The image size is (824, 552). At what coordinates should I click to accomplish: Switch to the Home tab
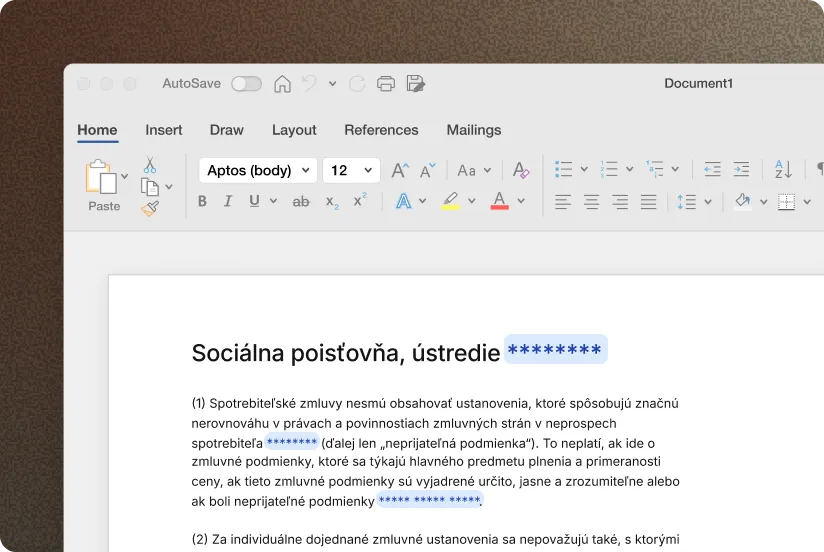coord(97,130)
